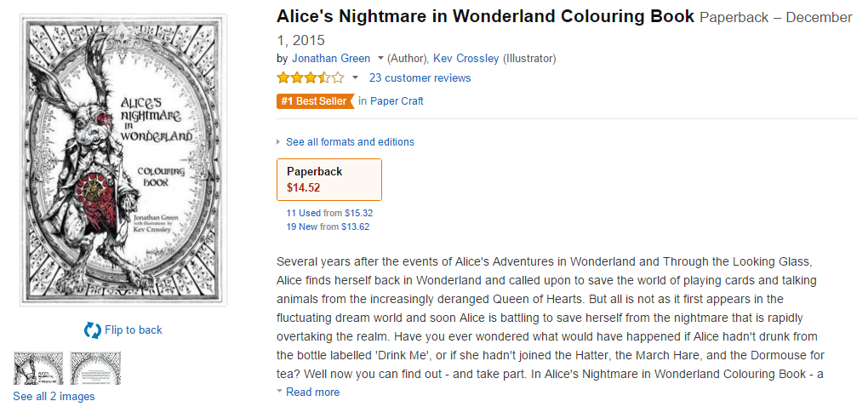The height and width of the screenshot is (407, 868).
Task: Click the book title heading
Action: click(x=485, y=17)
